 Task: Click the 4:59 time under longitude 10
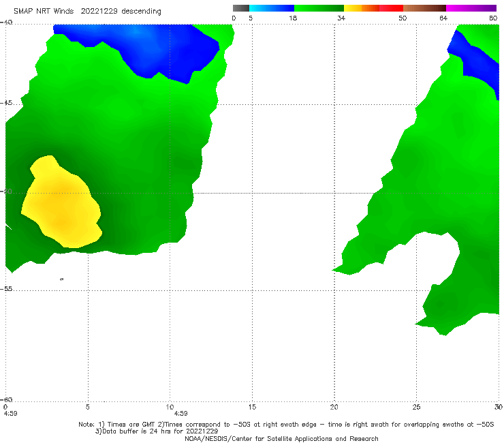[180, 414]
